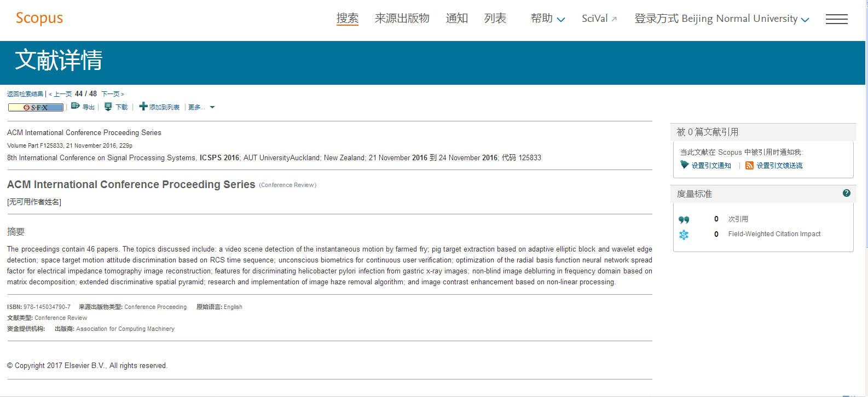Click the SFX link resolver button
Viewport: 868px width, 397px height.
[x=36, y=107]
